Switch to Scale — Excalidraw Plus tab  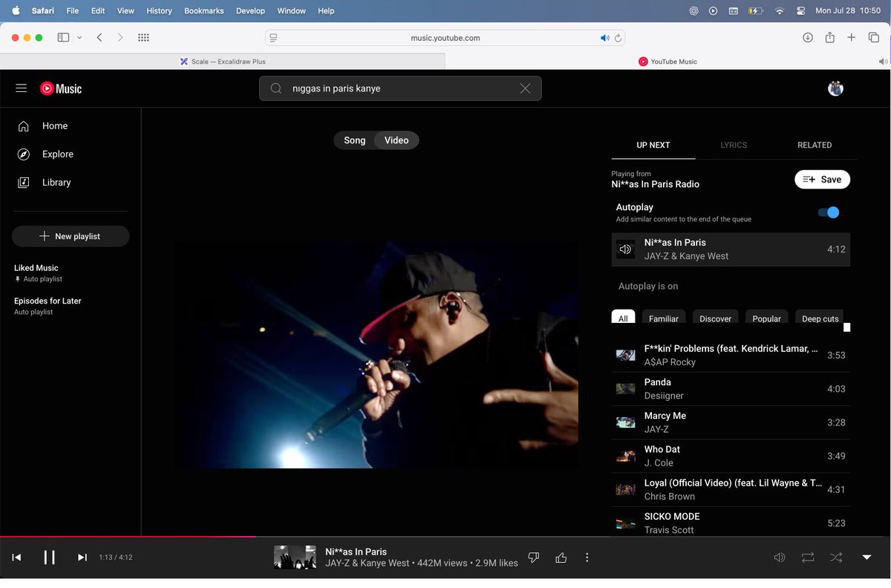tap(223, 62)
